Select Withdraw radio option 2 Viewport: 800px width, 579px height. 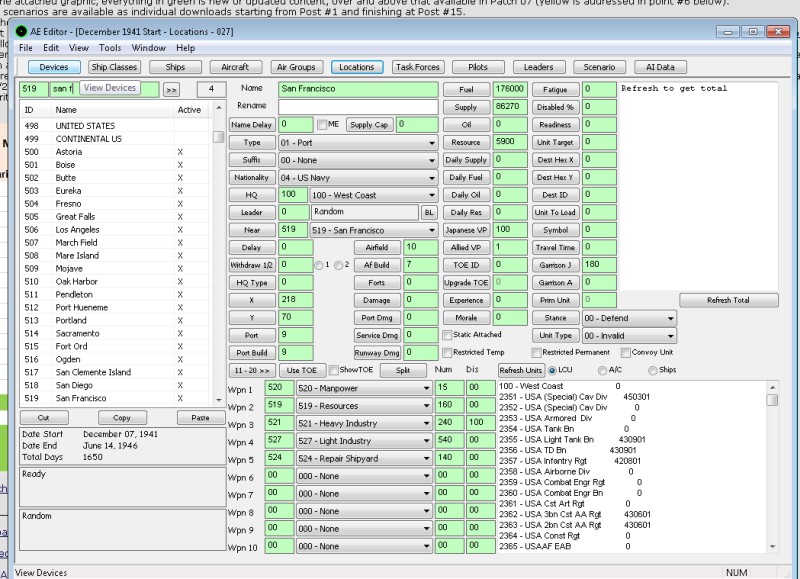(x=338, y=265)
